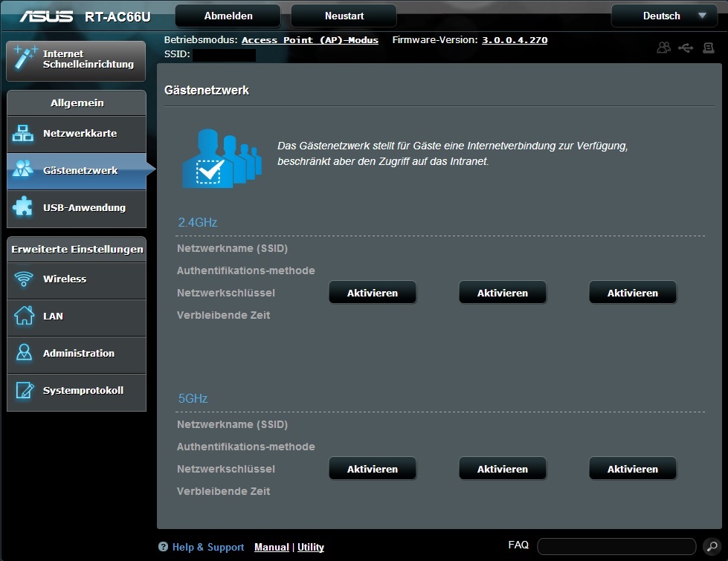Click the Gästenetzwerk page title
The height and width of the screenshot is (561, 728).
pos(207,90)
